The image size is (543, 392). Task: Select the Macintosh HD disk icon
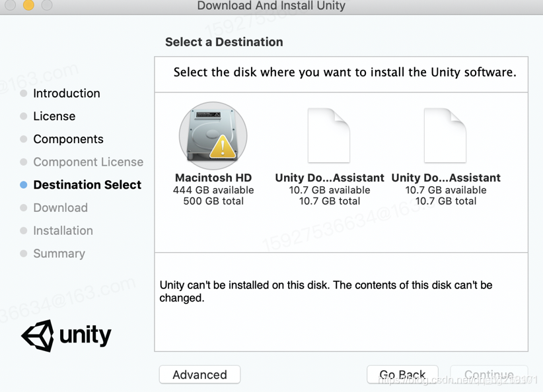pyautogui.click(x=213, y=136)
